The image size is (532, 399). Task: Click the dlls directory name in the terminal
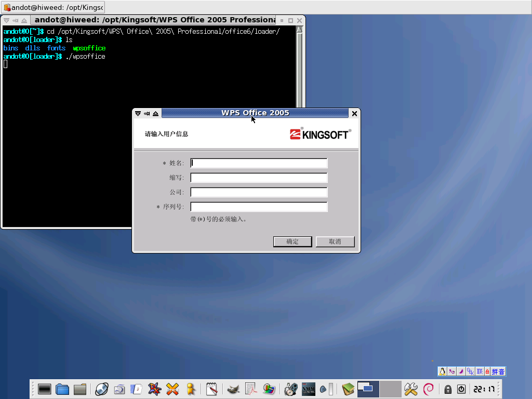33,48
